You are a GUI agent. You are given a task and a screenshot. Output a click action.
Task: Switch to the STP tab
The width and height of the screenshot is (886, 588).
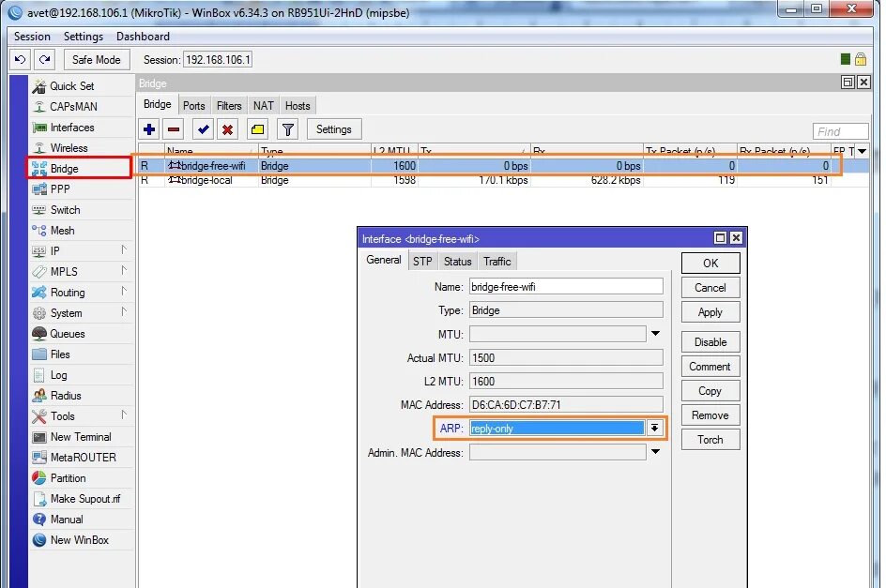click(422, 262)
